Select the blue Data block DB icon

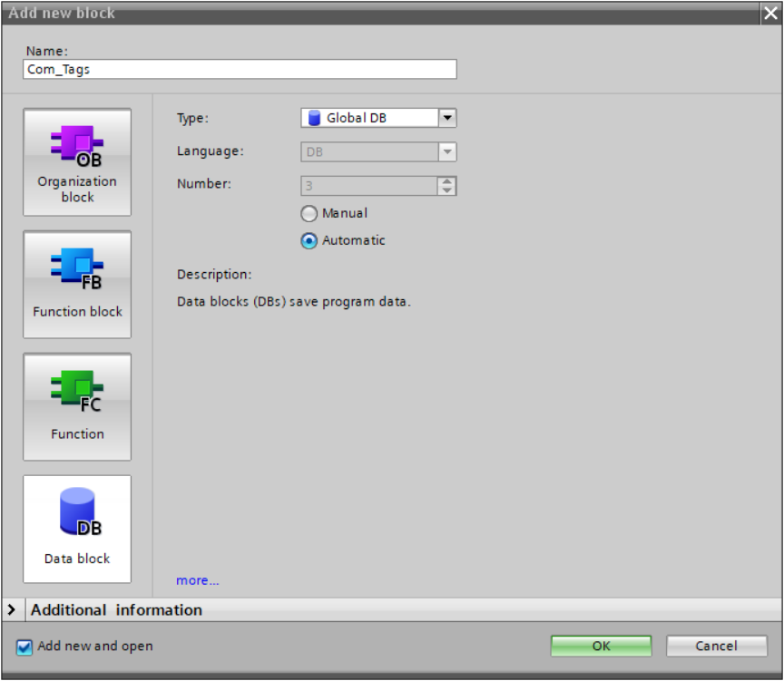(77, 512)
